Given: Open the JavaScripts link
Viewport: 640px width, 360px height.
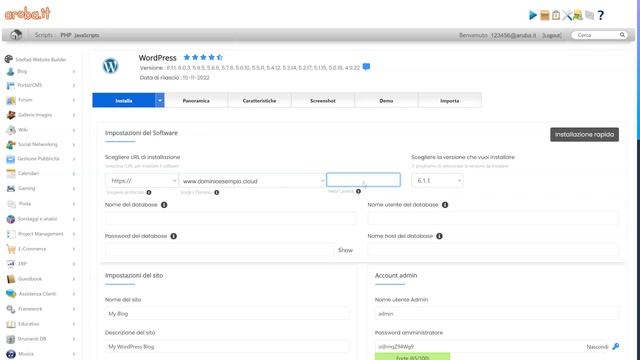Looking at the screenshot, I should (87, 35).
